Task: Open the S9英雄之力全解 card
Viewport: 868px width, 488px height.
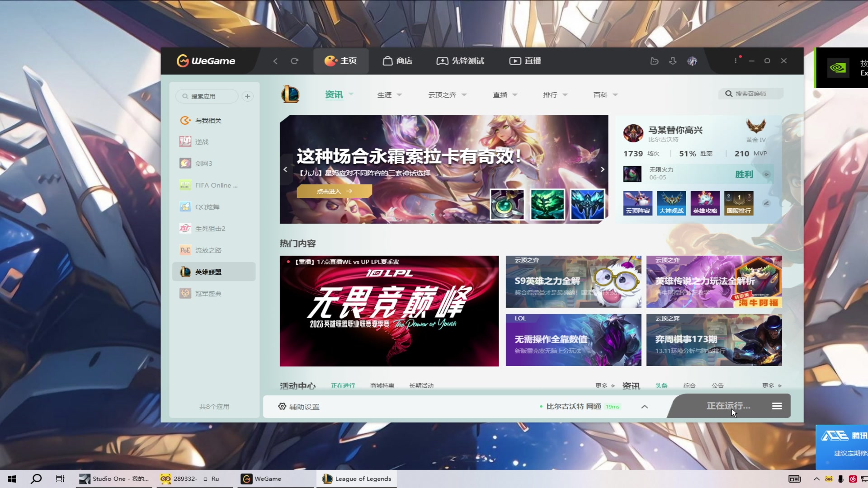Action: click(x=573, y=282)
